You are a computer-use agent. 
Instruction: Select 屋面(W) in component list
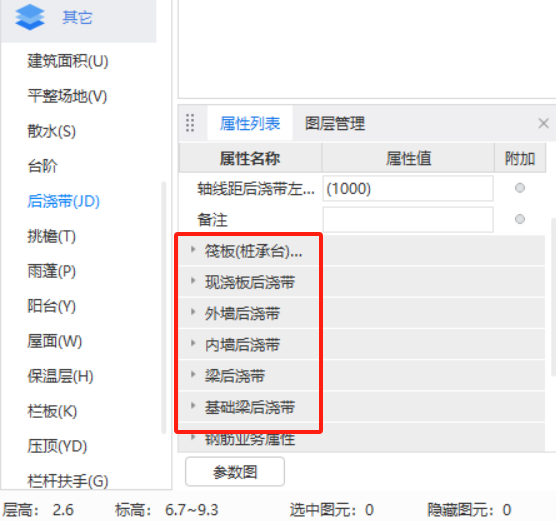click(55, 341)
